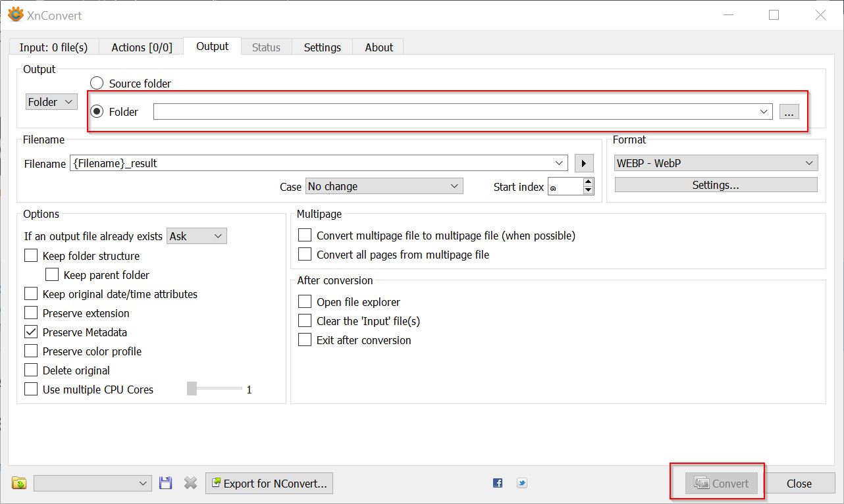Enable Keep original date/time attributes

pos(31,294)
